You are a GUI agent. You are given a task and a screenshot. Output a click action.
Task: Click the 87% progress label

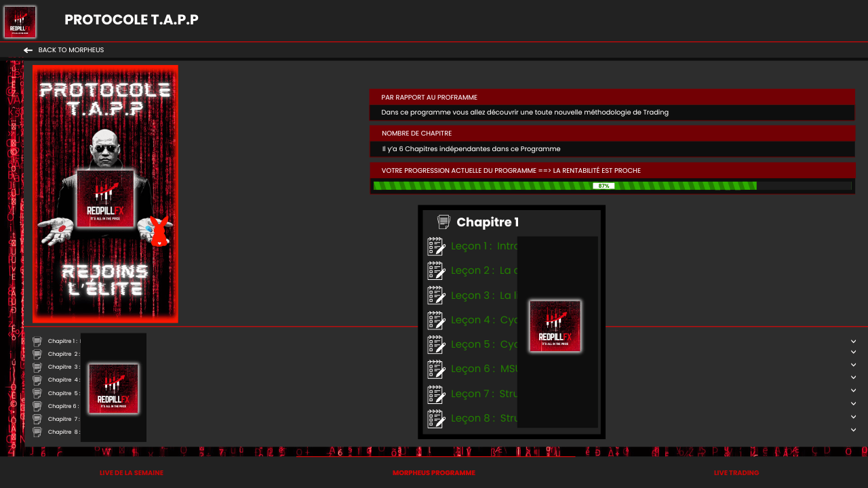[604, 186]
